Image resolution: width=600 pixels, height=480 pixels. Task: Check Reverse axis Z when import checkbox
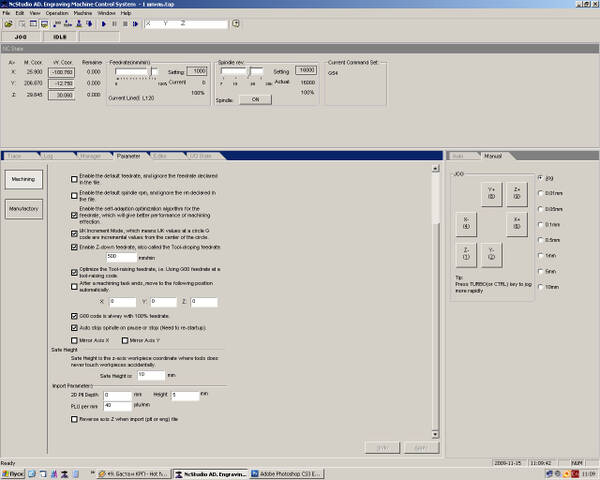[x=74, y=420]
